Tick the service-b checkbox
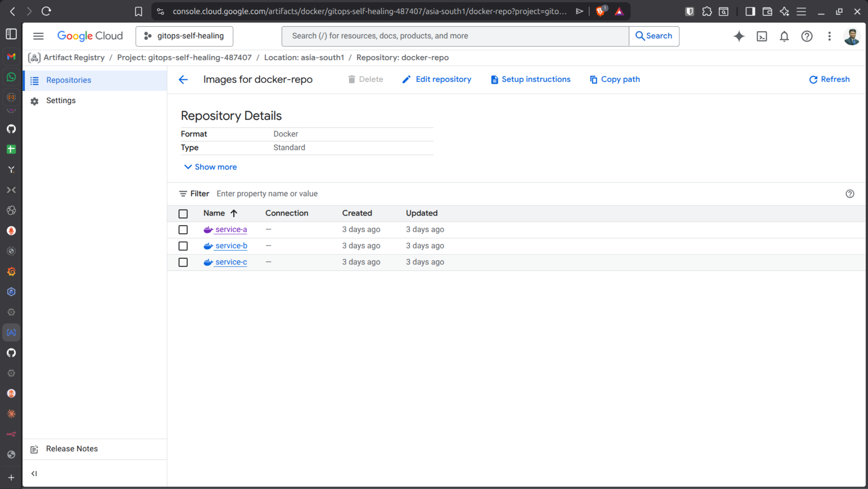 [183, 246]
